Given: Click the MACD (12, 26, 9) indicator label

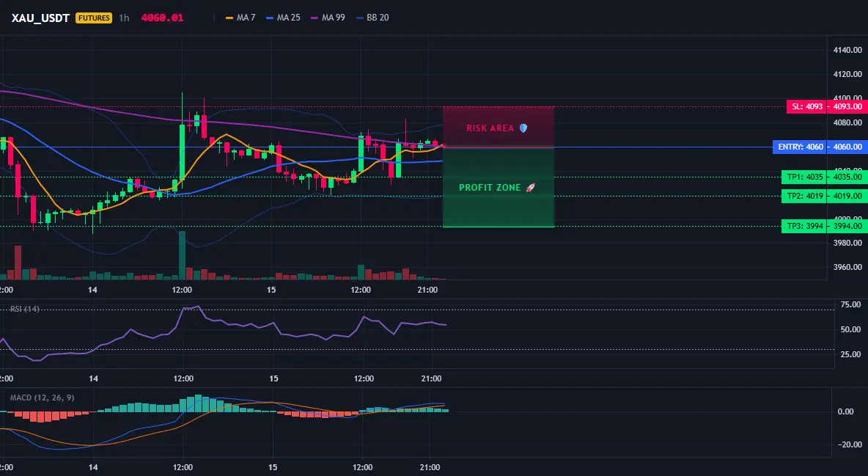Looking at the screenshot, I should 42,398.
